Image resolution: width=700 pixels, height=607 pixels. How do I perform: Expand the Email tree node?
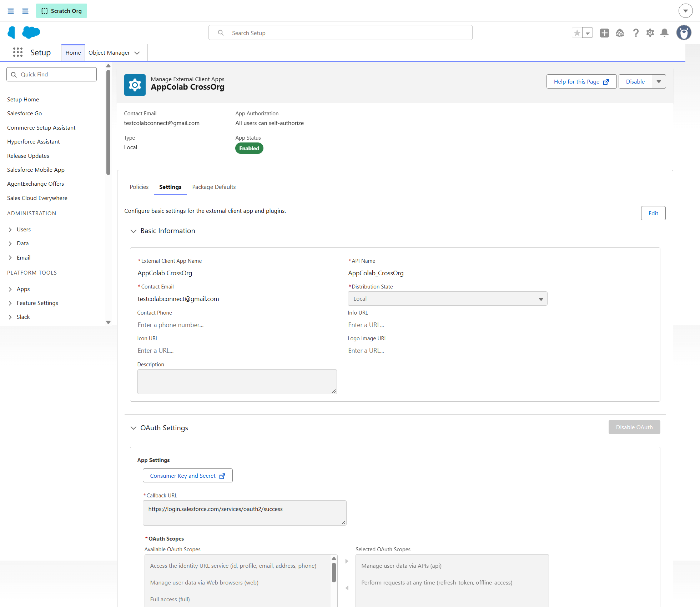pos(10,258)
